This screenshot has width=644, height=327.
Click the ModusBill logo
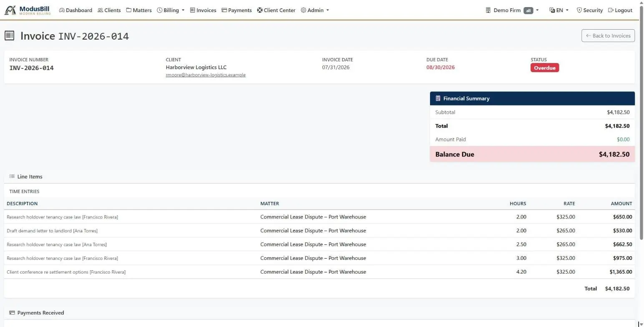[28, 10]
